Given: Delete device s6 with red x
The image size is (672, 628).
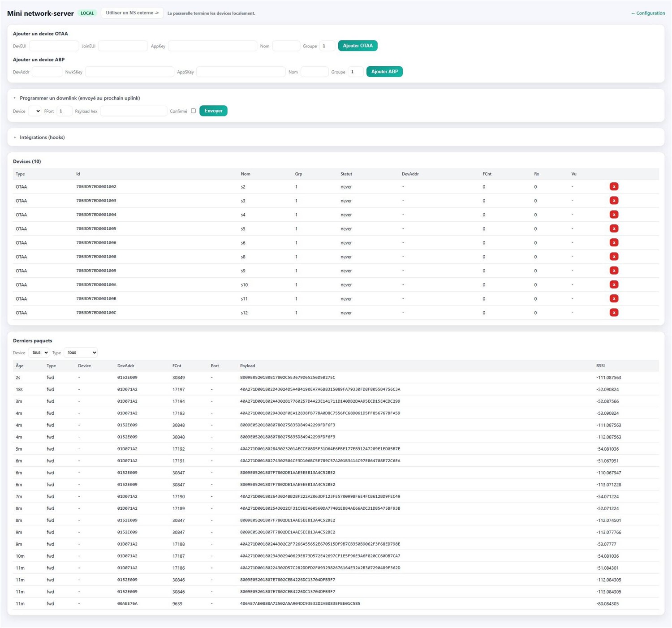Looking at the screenshot, I should [x=614, y=242].
